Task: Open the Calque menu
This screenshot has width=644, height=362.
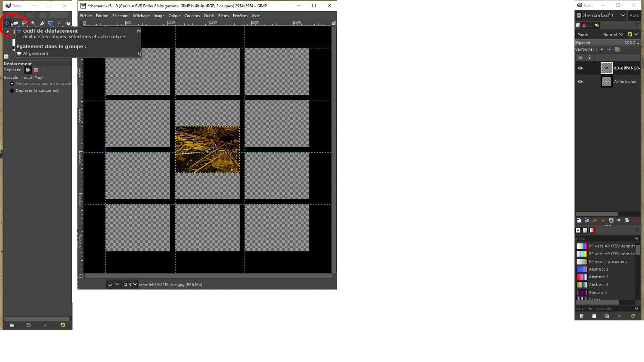Action: tap(174, 16)
